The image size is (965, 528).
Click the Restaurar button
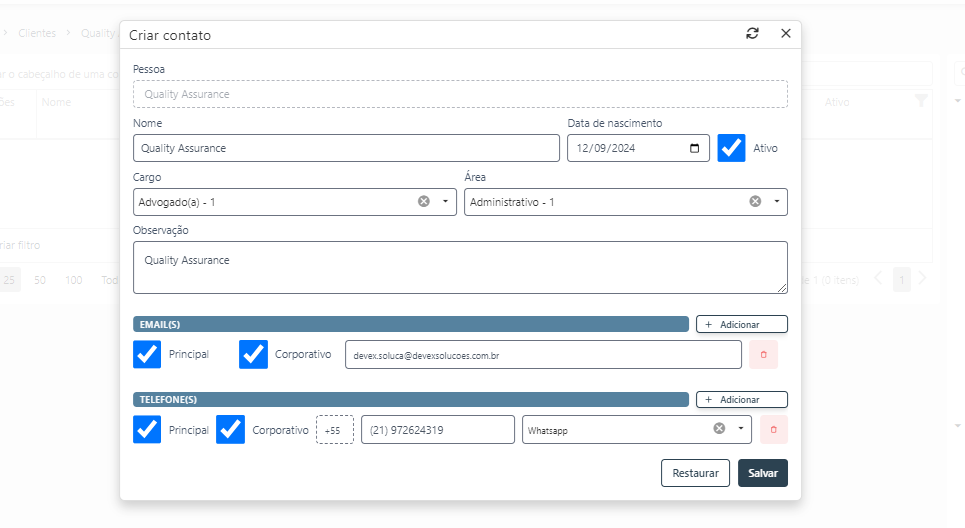tap(694, 473)
